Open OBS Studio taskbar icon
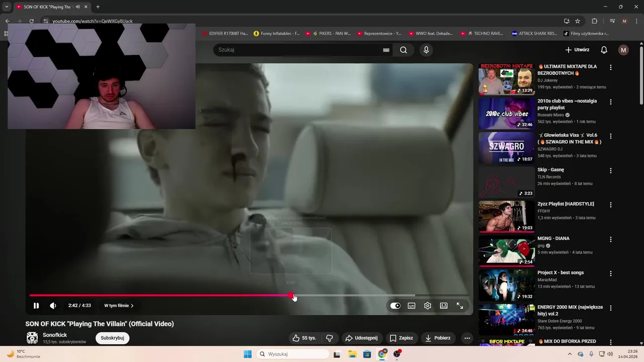The height and width of the screenshot is (362, 644). (x=397, y=354)
